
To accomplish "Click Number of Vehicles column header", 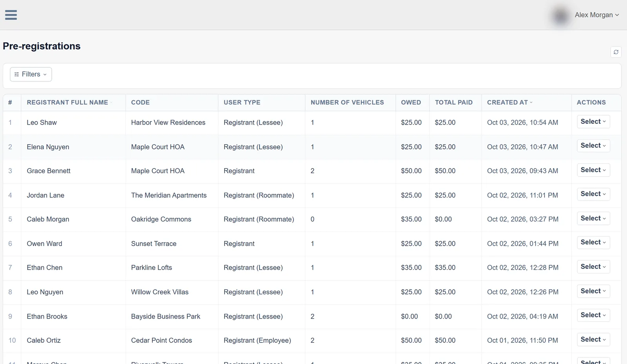I will point(347,103).
